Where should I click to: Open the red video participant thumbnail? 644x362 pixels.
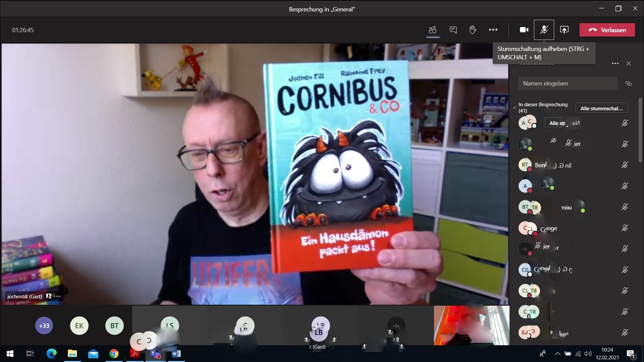(472, 325)
